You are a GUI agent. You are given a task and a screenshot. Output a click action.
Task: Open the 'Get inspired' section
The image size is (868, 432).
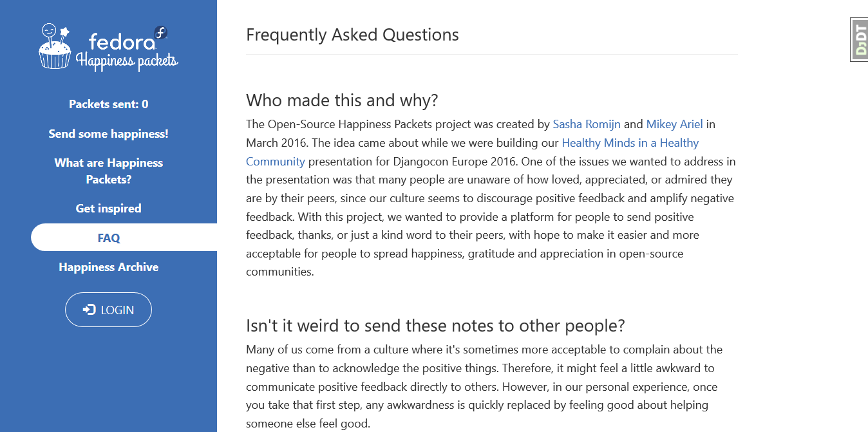pyautogui.click(x=109, y=209)
